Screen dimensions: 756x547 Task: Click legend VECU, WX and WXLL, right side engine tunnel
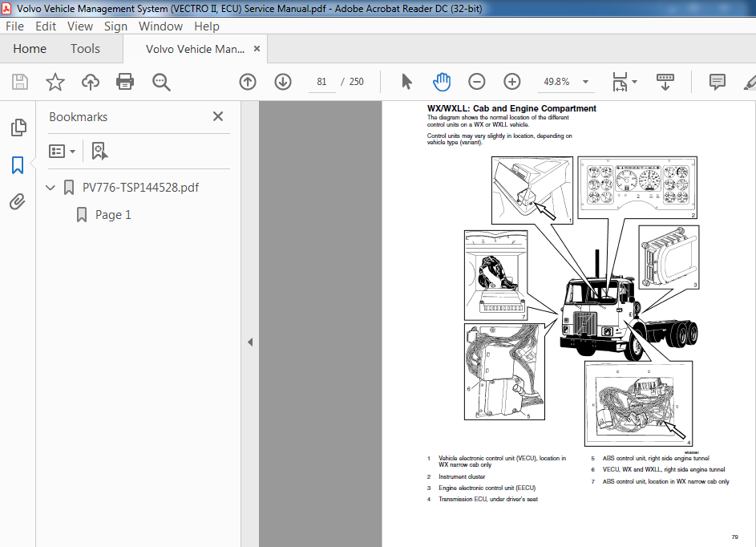(x=664, y=469)
